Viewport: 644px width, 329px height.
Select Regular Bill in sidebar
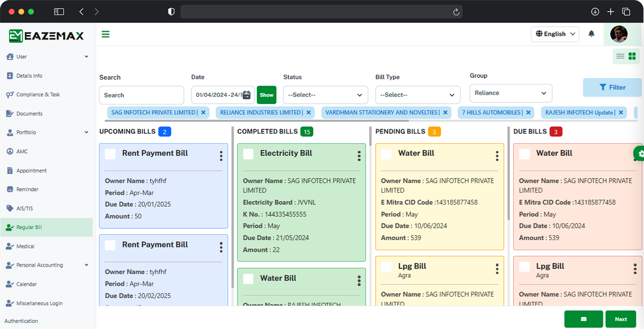point(47,227)
